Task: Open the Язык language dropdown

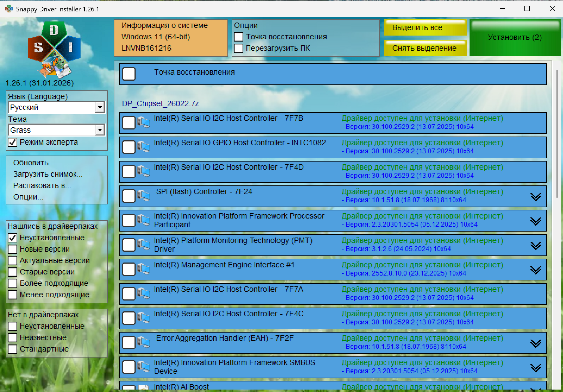Action: 100,107
